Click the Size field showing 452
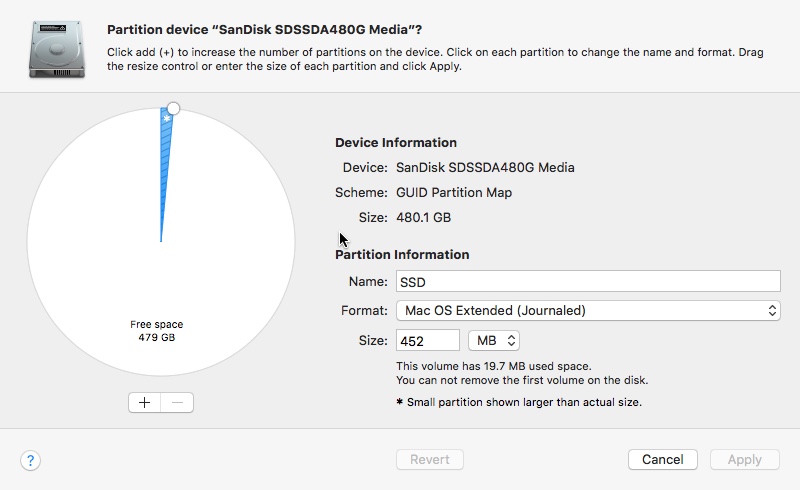800x490 pixels. pyautogui.click(x=428, y=340)
